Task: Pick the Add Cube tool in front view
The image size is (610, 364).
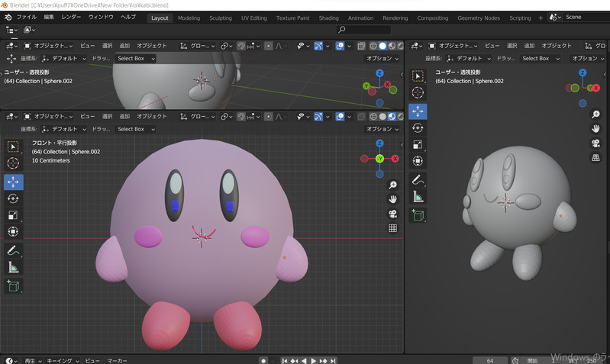Action: tap(13, 285)
